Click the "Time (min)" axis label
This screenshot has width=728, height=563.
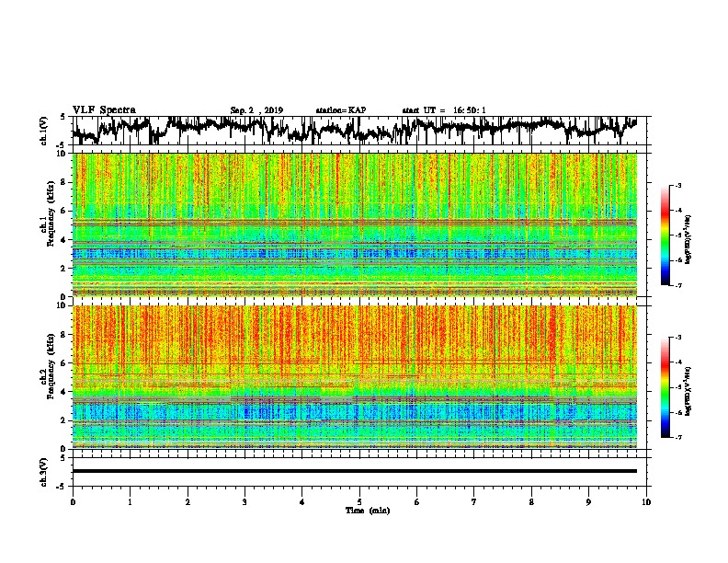tap(368, 511)
